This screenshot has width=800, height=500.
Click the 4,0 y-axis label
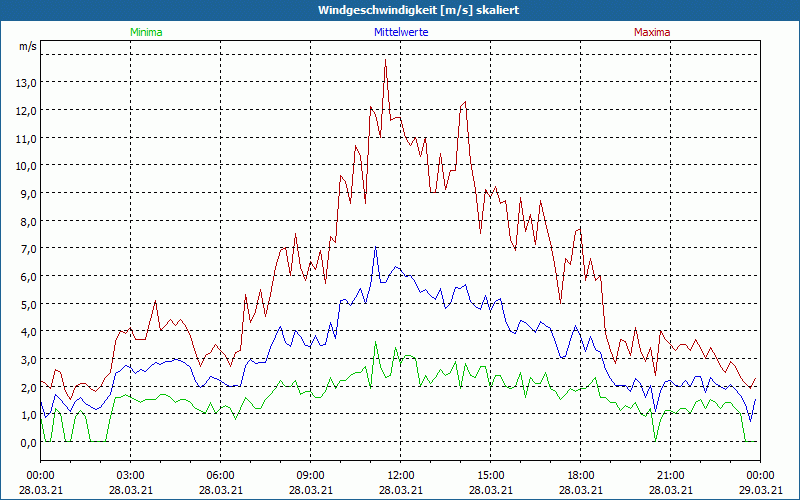(x=29, y=332)
